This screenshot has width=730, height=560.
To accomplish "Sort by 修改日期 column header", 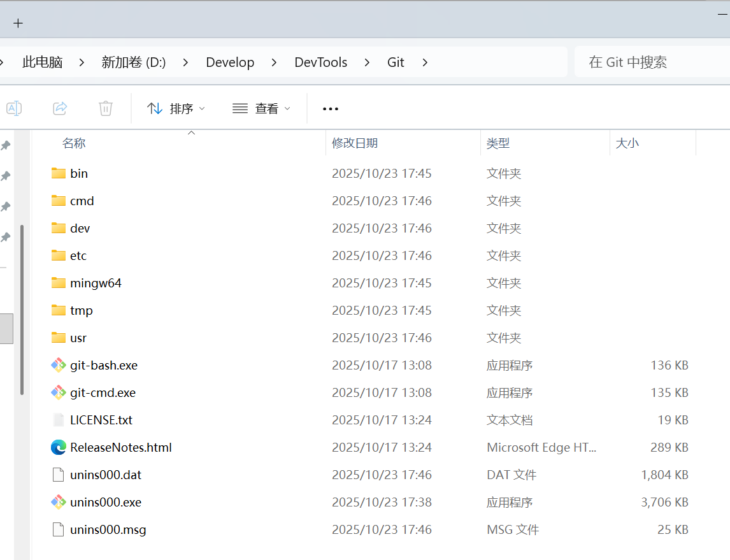I will click(x=355, y=143).
